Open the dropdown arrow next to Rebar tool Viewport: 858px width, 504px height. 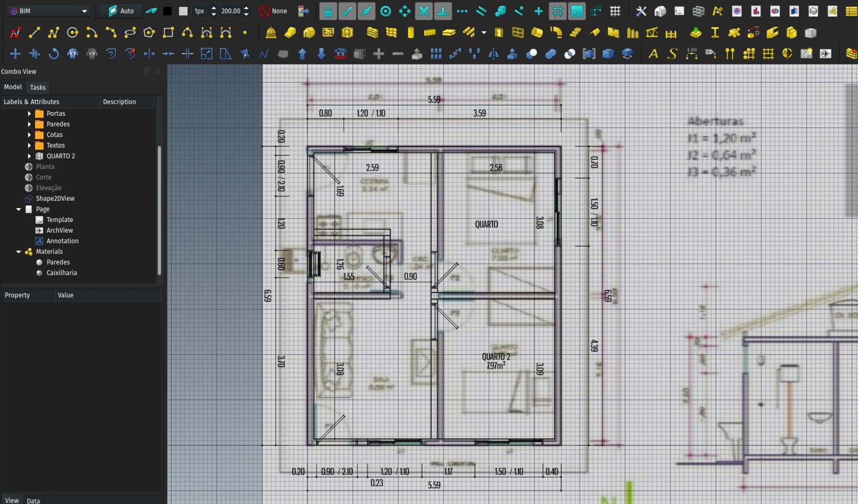(x=484, y=33)
